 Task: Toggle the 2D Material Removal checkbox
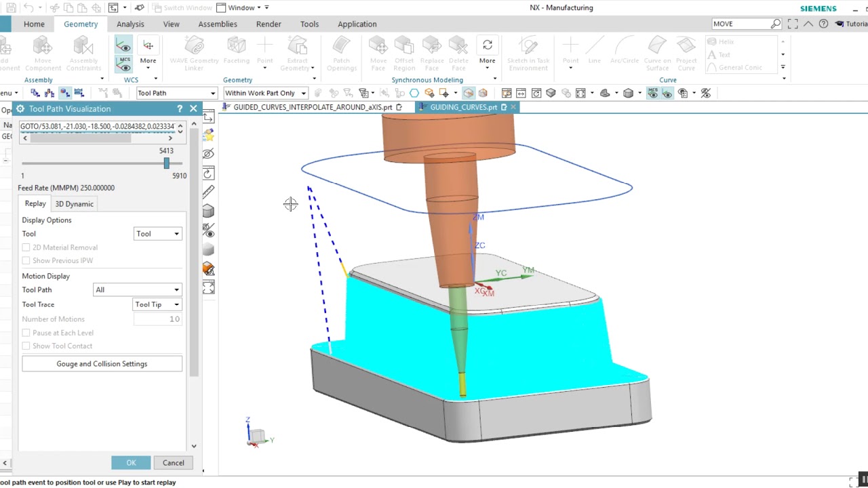point(26,247)
